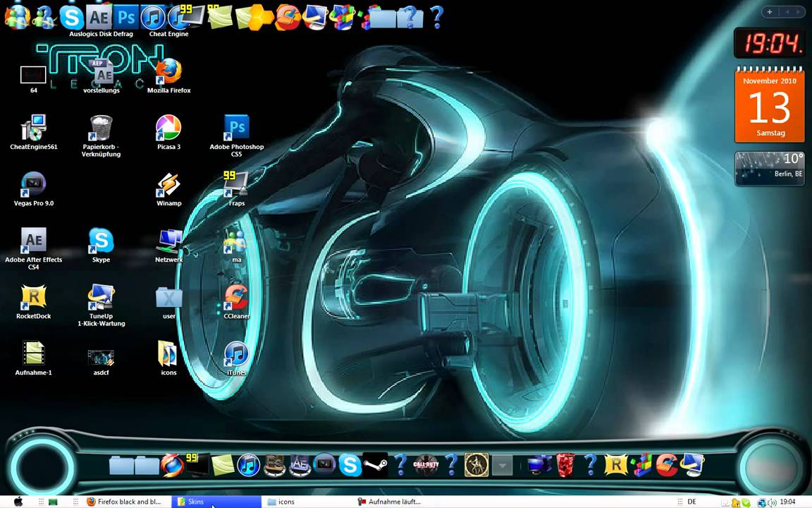812x508 pixels.
Task: Expand the gray dropdown arrow in bottom dock
Action: [x=502, y=466]
